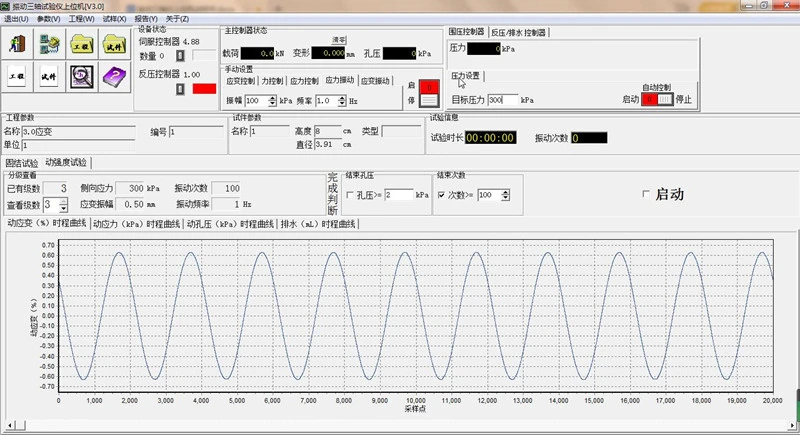The image size is (800, 435).
Task: Increase the 次数>= spinner value
Action: click(505, 192)
